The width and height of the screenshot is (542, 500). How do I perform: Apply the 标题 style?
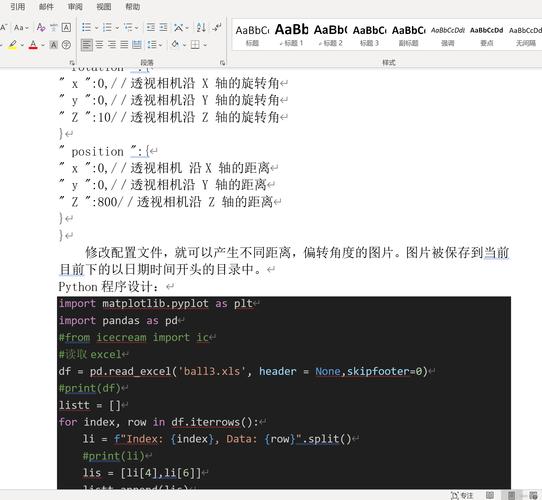click(x=252, y=36)
